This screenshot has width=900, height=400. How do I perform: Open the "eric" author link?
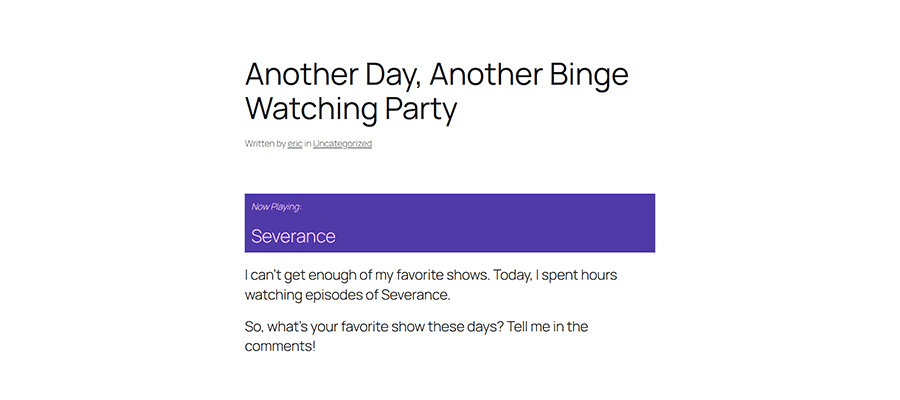[295, 143]
